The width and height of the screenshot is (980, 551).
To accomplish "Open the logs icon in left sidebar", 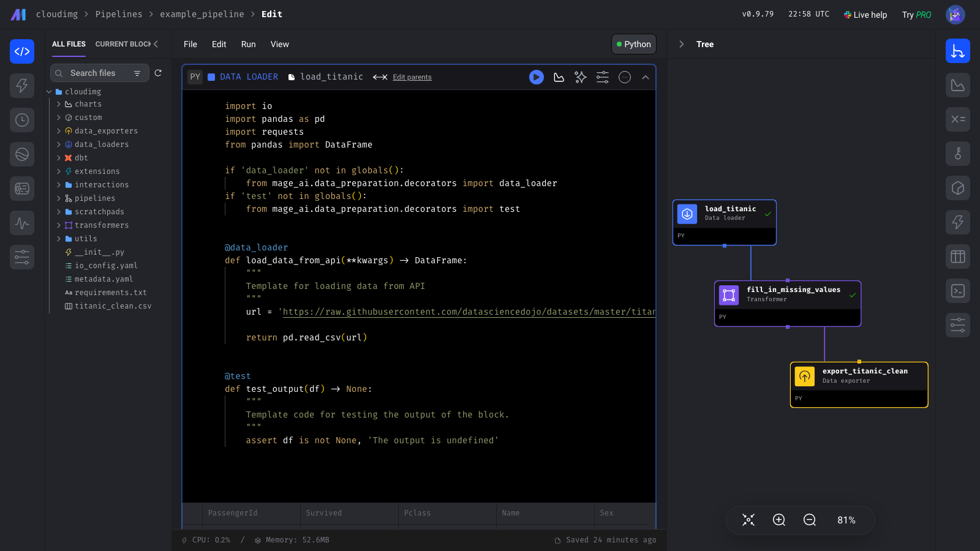I will [22, 189].
